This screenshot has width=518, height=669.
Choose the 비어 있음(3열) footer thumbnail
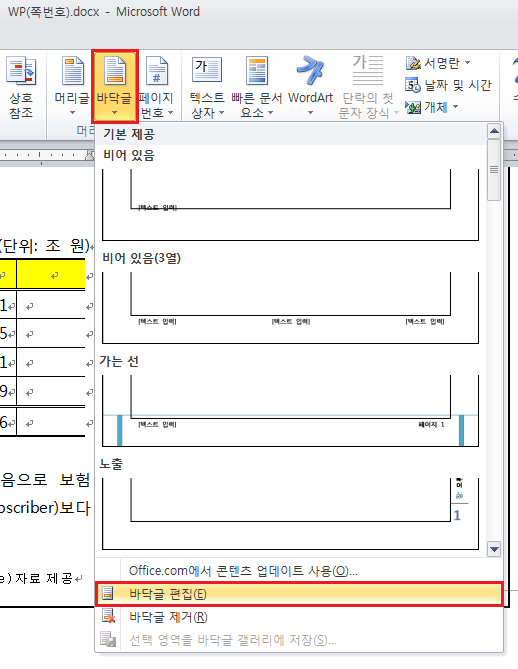pos(291,308)
